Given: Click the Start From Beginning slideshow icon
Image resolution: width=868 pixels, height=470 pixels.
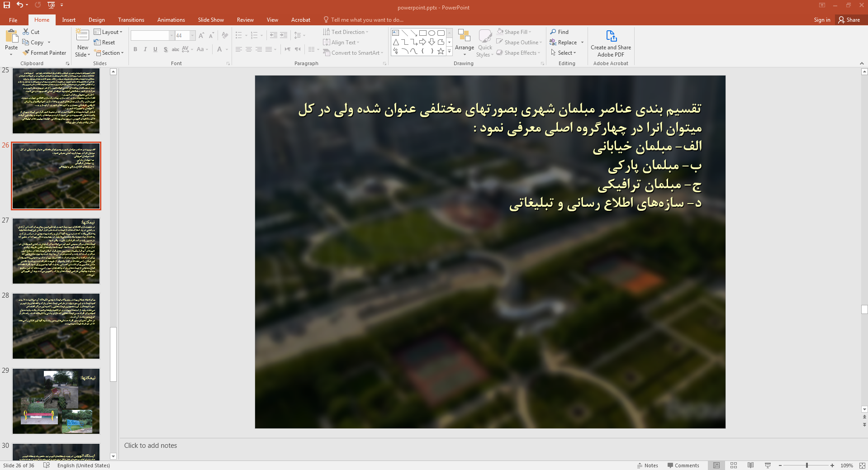Looking at the screenshot, I should [x=51, y=5].
